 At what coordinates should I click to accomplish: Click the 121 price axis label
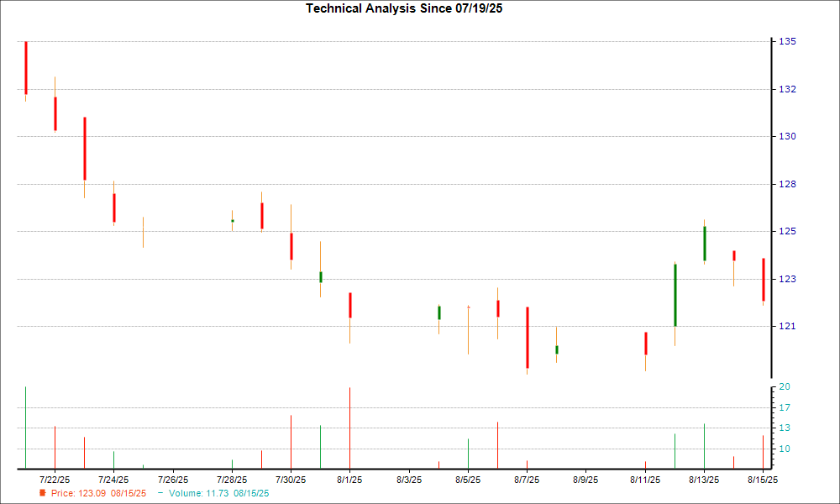[x=788, y=326]
